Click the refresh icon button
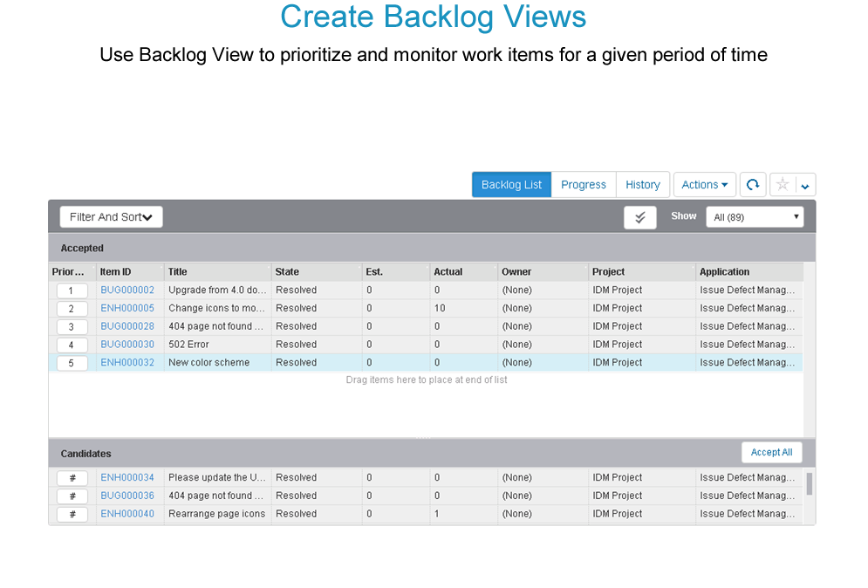 (x=750, y=185)
